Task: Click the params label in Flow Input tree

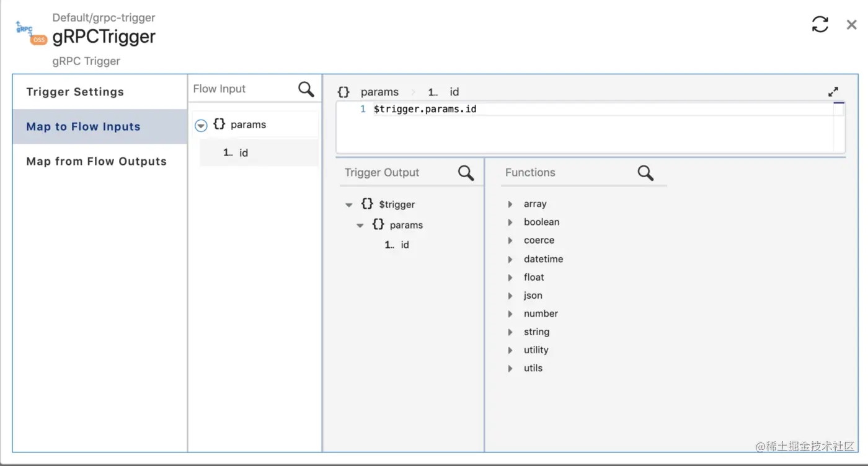Action: click(248, 125)
